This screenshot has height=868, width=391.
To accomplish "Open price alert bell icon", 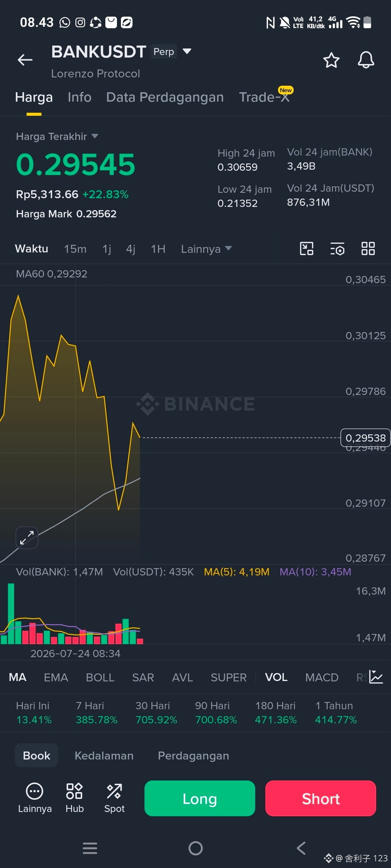I will [366, 60].
